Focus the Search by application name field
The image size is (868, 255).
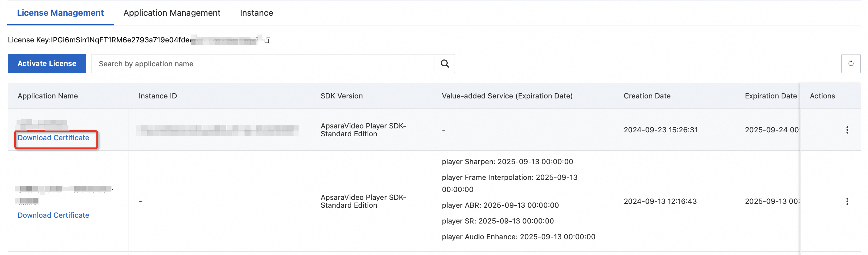point(263,64)
